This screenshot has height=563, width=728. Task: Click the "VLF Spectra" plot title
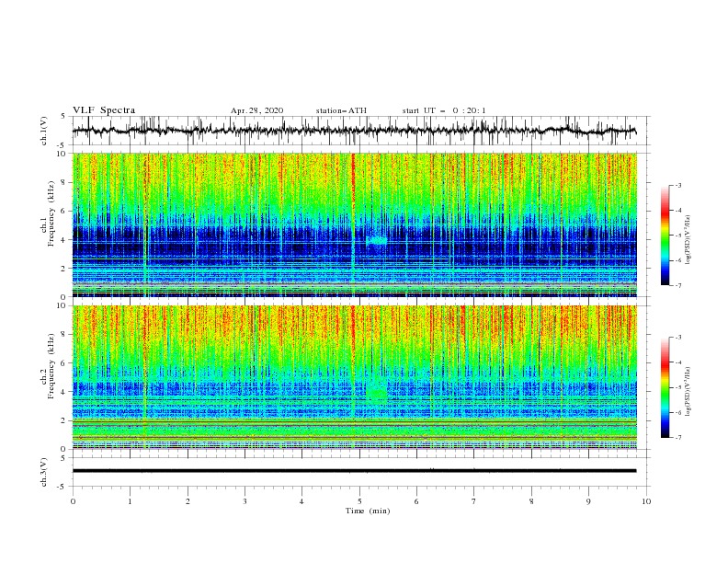click(x=104, y=110)
